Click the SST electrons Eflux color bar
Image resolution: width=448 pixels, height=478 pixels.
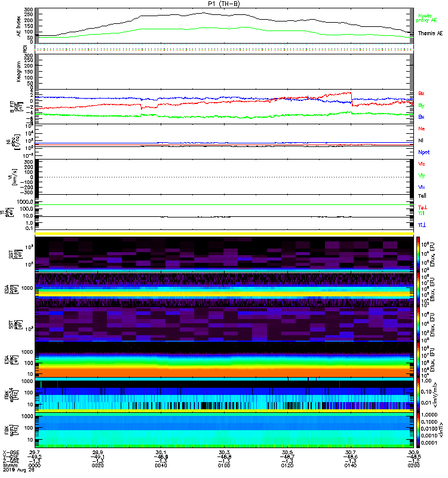418,324
